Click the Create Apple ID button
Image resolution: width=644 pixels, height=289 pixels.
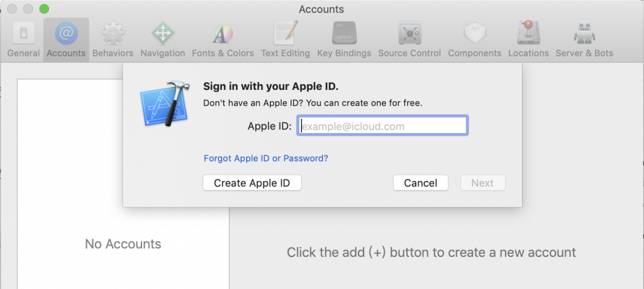tap(252, 183)
